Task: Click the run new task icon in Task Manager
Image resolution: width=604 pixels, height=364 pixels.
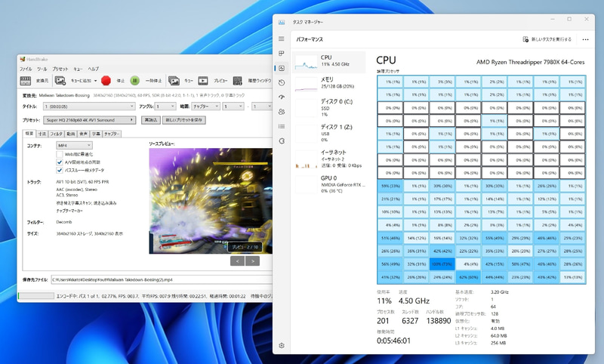Action: [x=525, y=39]
